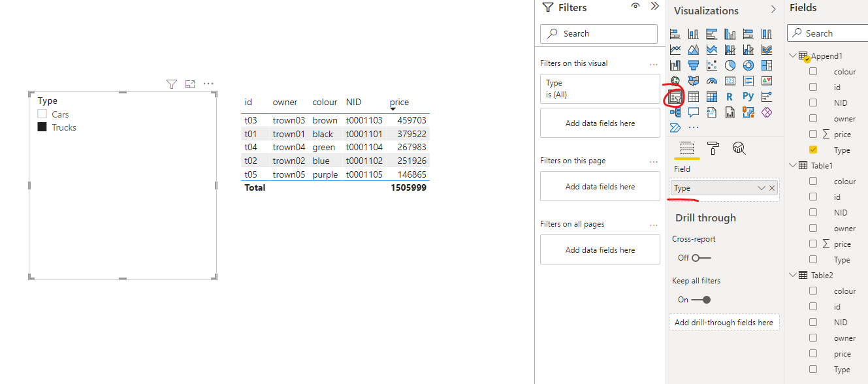Select the matrix visual icon
This screenshot has width=868, height=384.
(711, 97)
